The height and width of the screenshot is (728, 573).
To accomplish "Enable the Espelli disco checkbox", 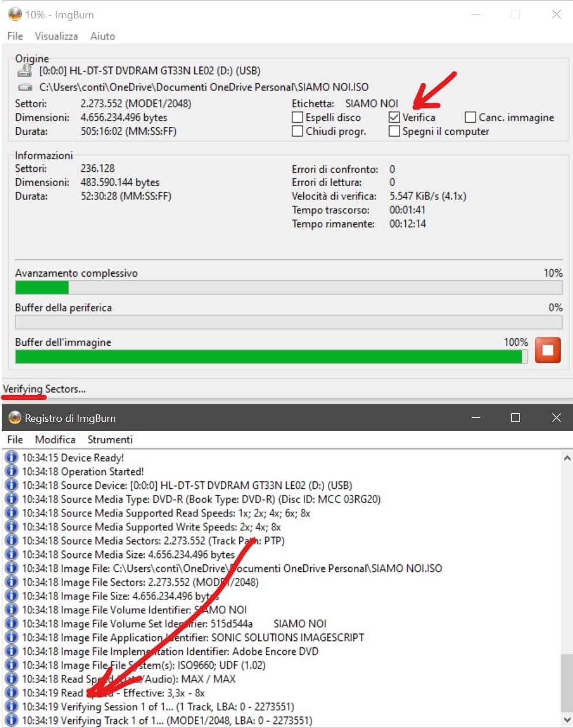I will 297,118.
